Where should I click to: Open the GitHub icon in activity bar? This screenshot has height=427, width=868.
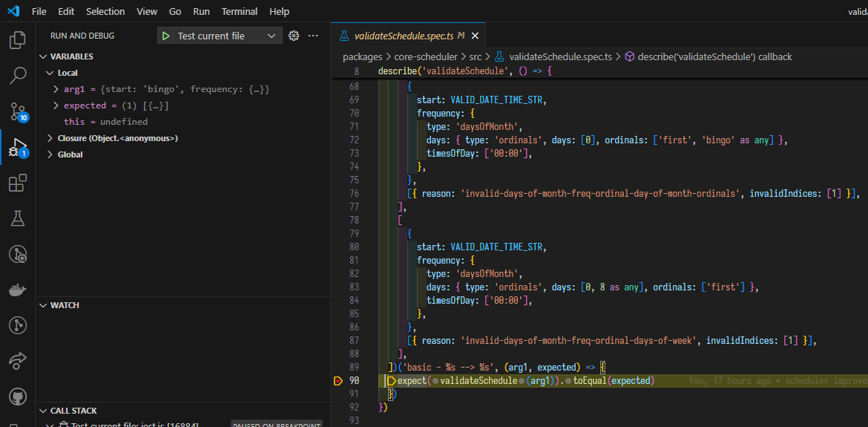point(18,396)
